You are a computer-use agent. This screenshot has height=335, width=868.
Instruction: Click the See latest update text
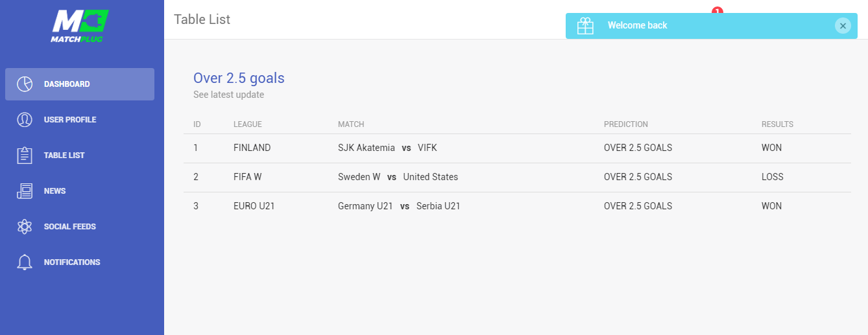pos(228,95)
